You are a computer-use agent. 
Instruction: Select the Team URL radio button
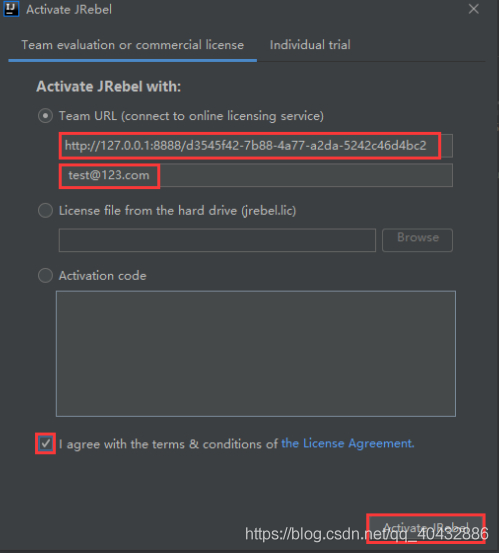pos(45,116)
